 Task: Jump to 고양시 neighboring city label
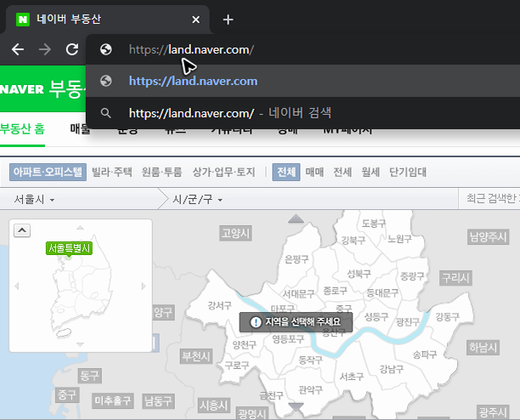click(x=236, y=233)
